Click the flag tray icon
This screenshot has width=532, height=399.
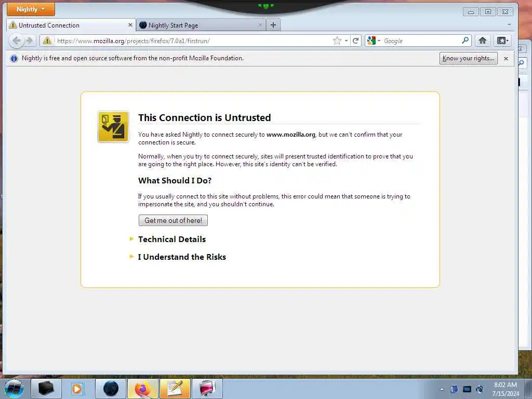point(454,389)
